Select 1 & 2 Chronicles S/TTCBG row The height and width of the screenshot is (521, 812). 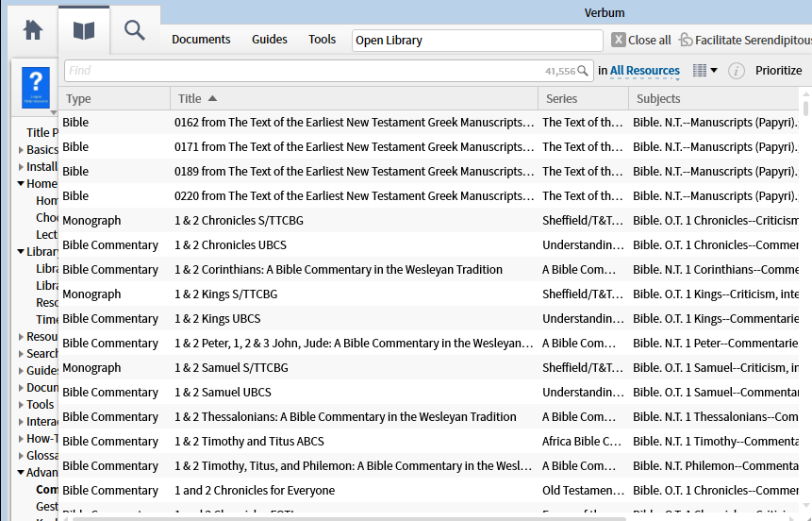coord(429,220)
